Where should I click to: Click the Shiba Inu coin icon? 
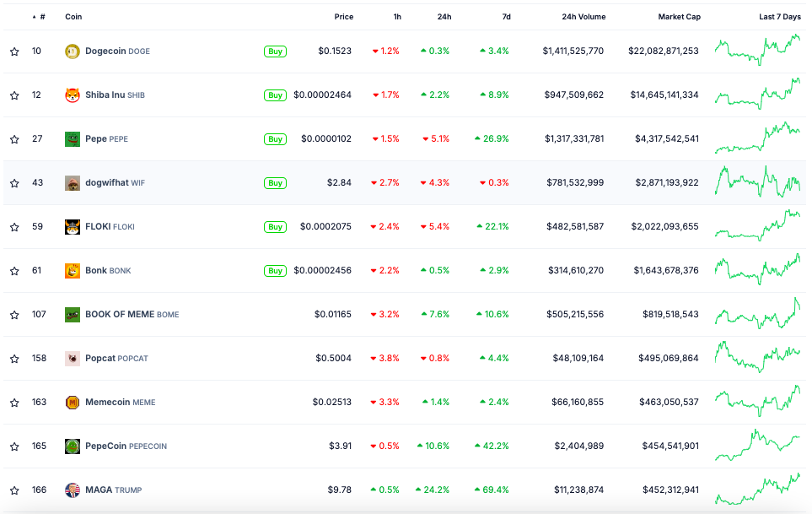pos(73,95)
